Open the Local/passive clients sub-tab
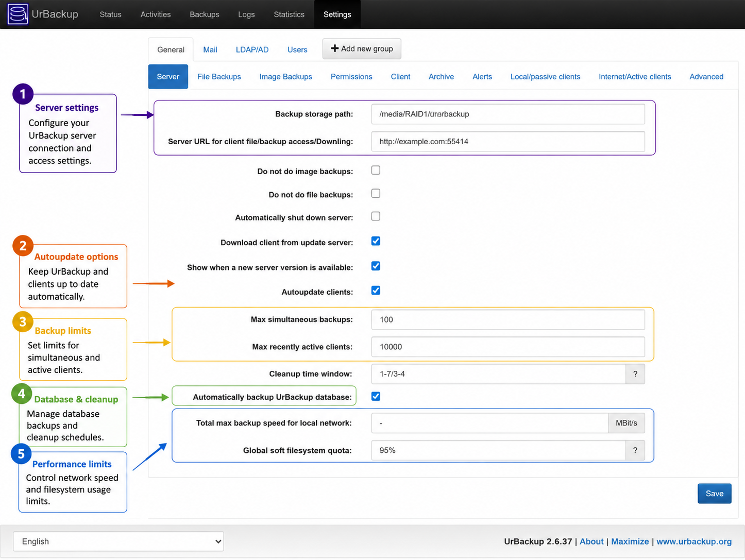The width and height of the screenshot is (745, 560). tap(545, 77)
